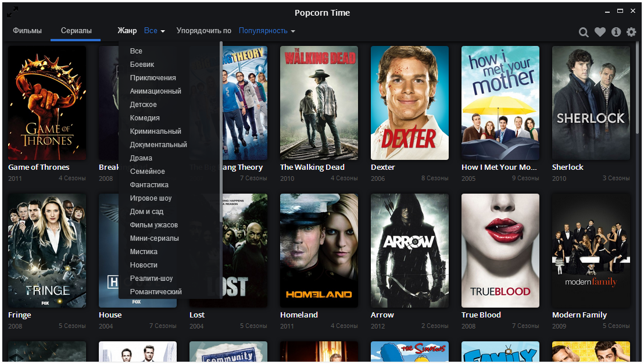Screen dimensions: 644x364
Task: Select genre Фильм ужасов
Action: (153, 224)
